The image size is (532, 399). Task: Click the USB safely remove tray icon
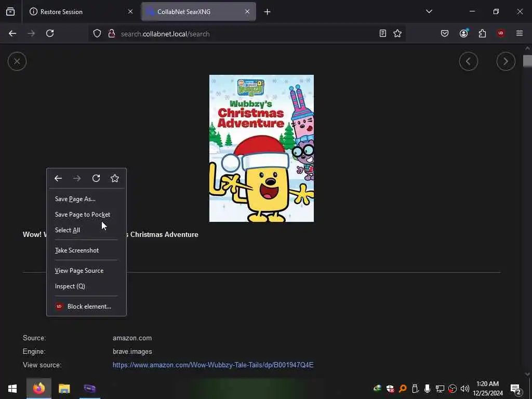tap(415, 389)
